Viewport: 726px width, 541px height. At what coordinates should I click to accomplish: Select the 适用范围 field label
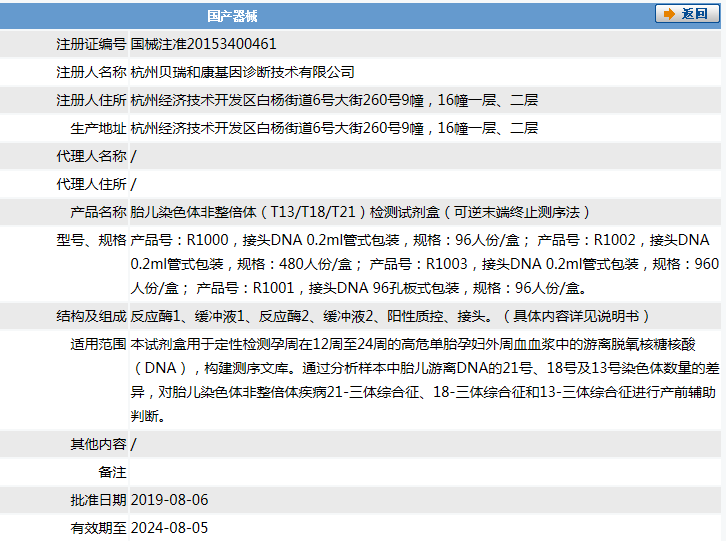pos(98,344)
